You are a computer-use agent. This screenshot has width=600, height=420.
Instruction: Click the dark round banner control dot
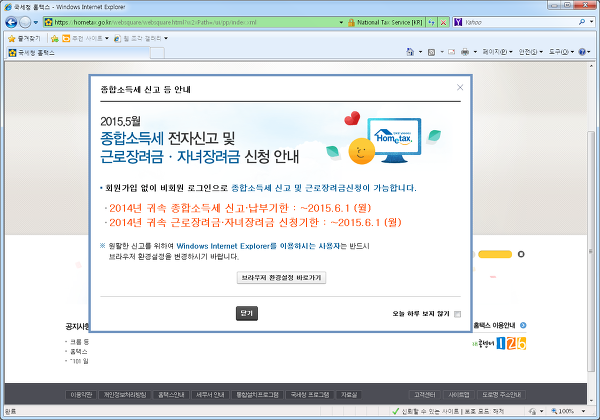pos(521,254)
